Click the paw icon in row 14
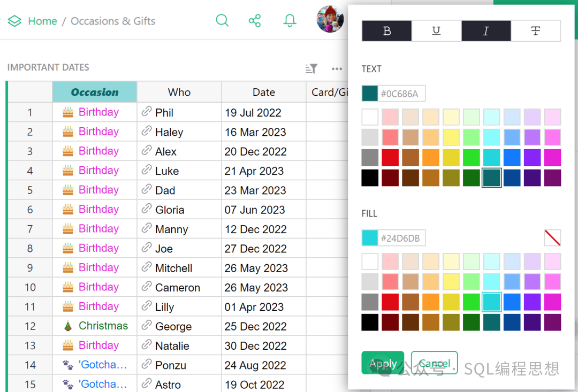The image size is (578, 392). click(68, 365)
